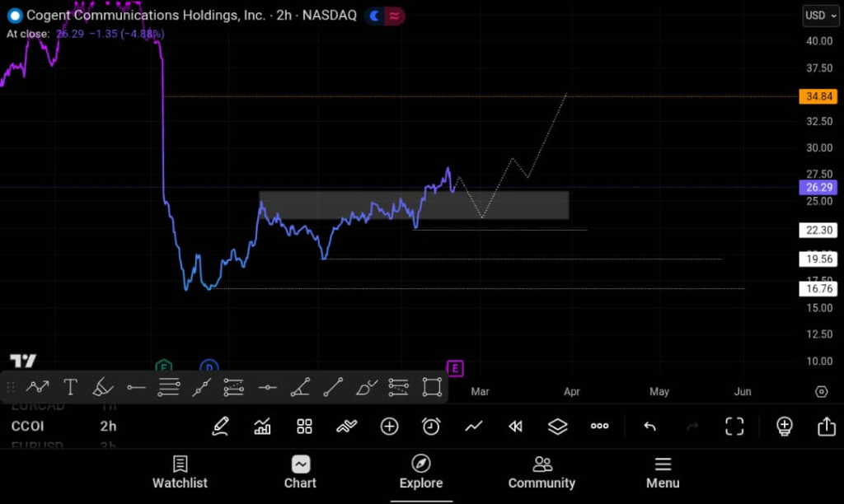This screenshot has width=844, height=504.
Task: Open the Indicators panel
Action: (262, 427)
